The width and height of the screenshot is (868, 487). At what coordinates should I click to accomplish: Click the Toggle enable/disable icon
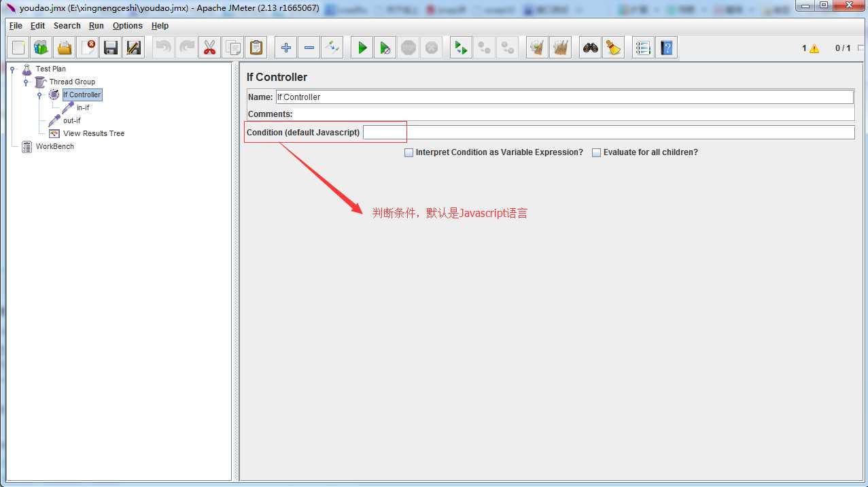332,48
